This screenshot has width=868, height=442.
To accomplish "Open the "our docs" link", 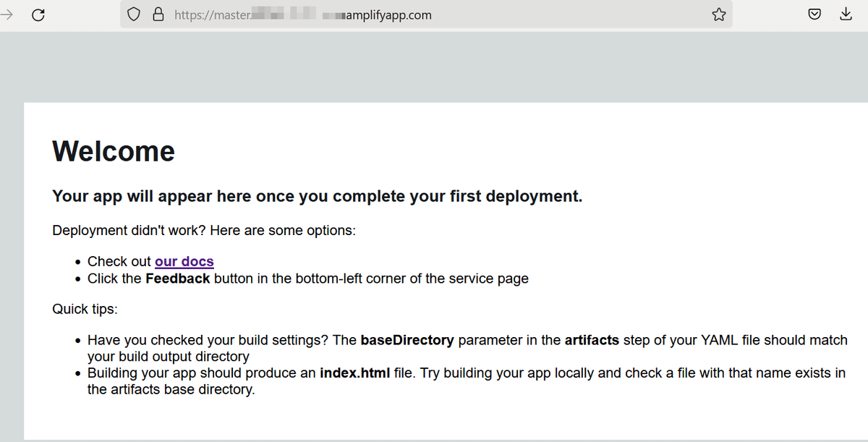I will (184, 261).
